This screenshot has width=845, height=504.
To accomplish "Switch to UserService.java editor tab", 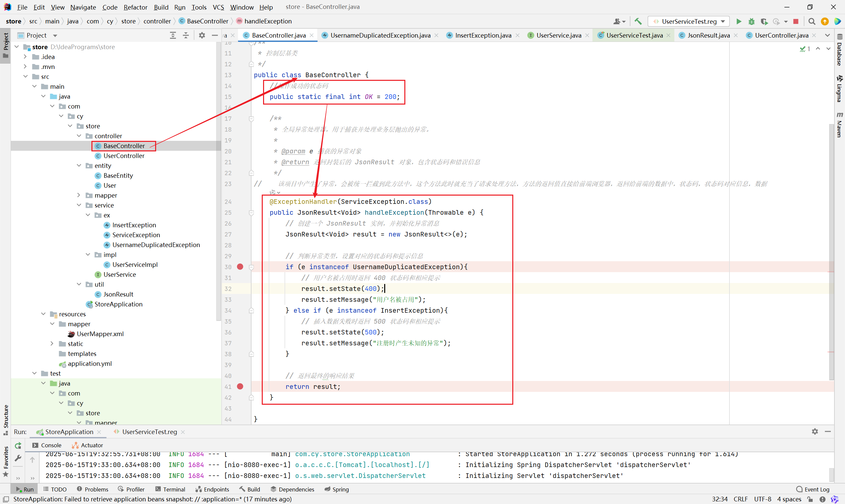I will click(558, 35).
